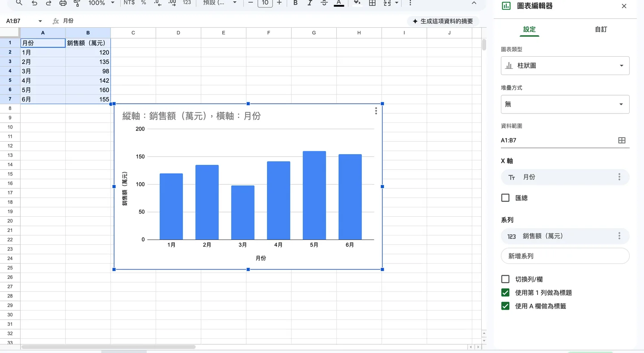This screenshot has height=353, width=644.
Task: Open the 月份 X-axis three-dot options
Action: [619, 177]
